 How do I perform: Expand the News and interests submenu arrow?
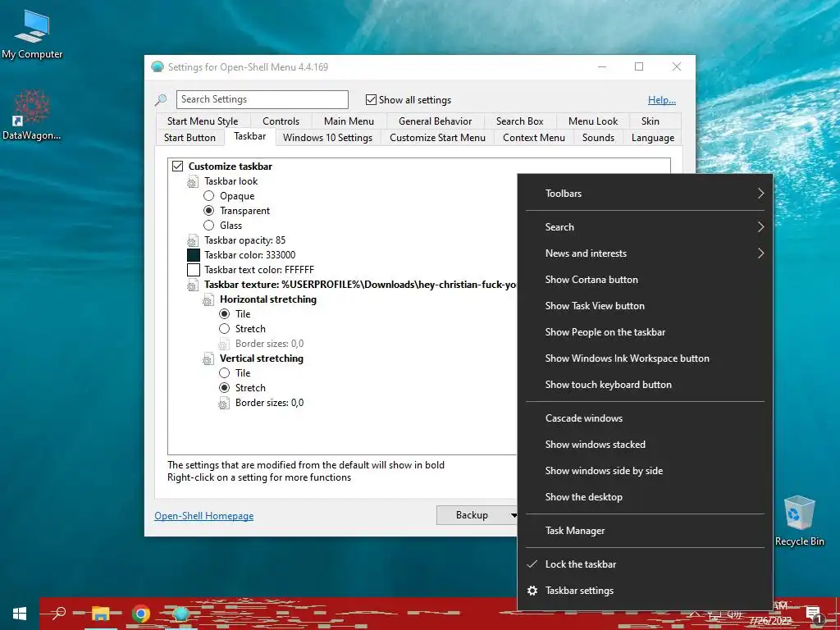click(x=760, y=253)
